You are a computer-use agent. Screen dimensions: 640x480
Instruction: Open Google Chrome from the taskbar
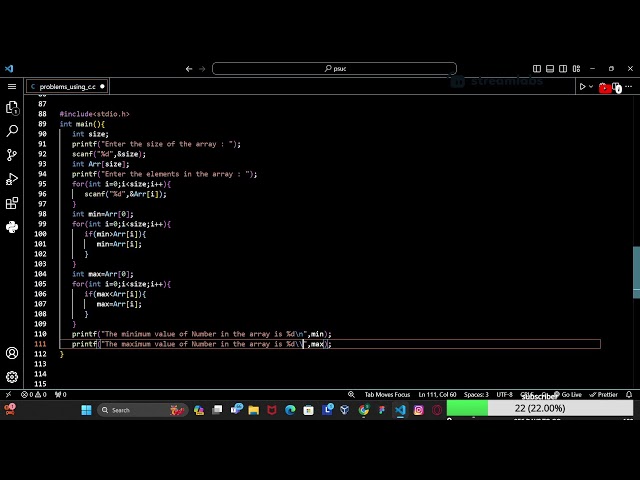click(x=363, y=410)
